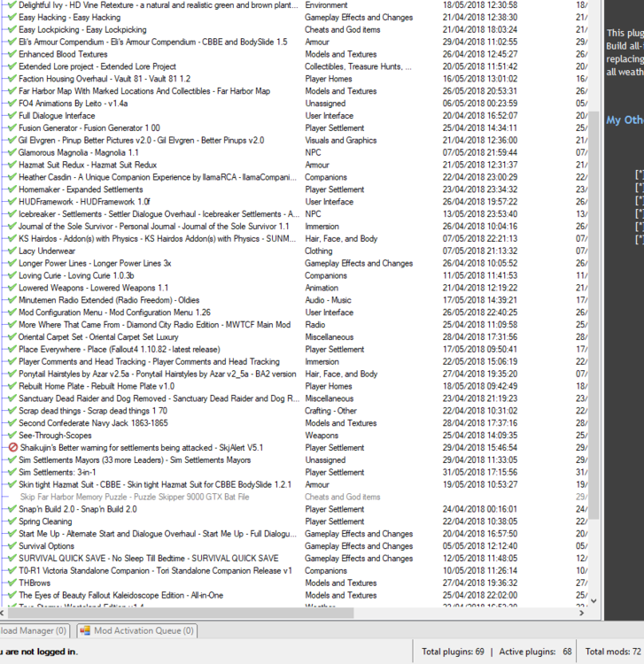Click green checkmark beside See-Through-Scopes
The image size is (644, 664).
(x=12, y=435)
